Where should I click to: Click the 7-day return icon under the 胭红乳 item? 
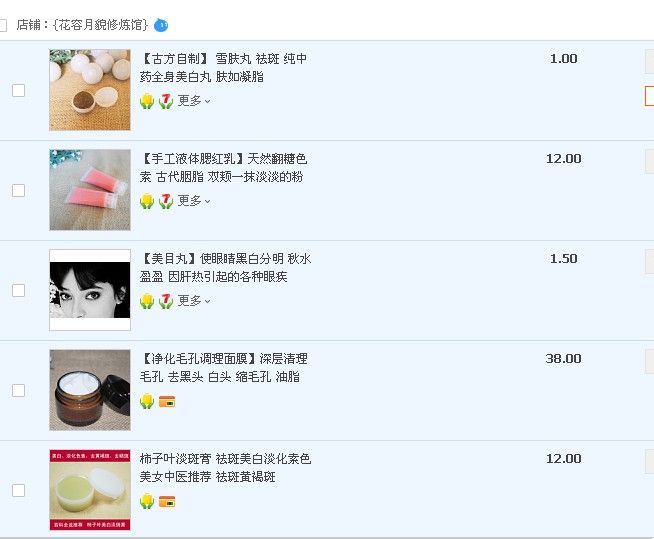166,201
